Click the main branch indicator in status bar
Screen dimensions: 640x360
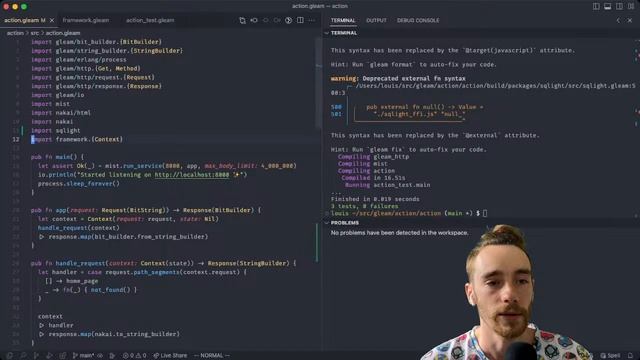click(x=83, y=356)
